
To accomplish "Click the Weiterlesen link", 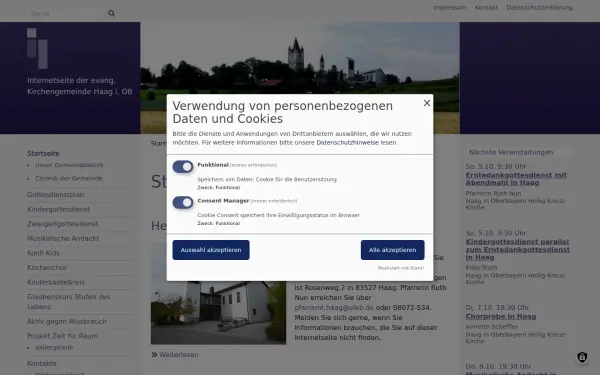I will (179, 355).
